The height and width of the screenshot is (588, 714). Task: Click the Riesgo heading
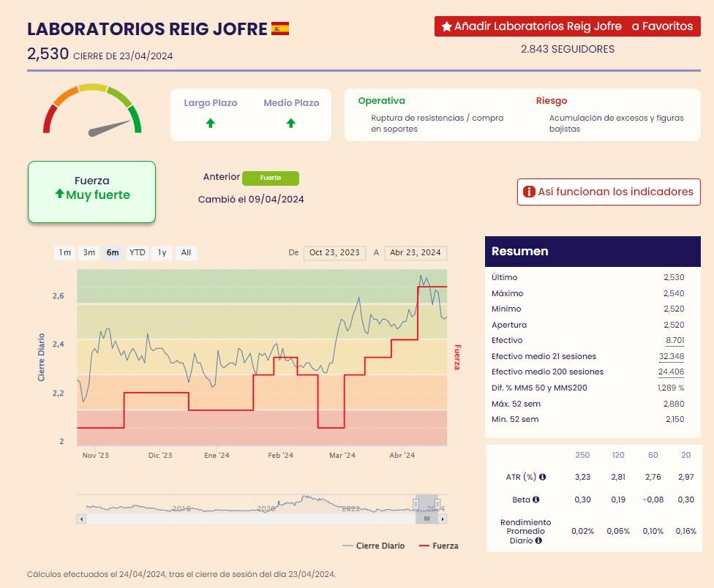(552, 101)
